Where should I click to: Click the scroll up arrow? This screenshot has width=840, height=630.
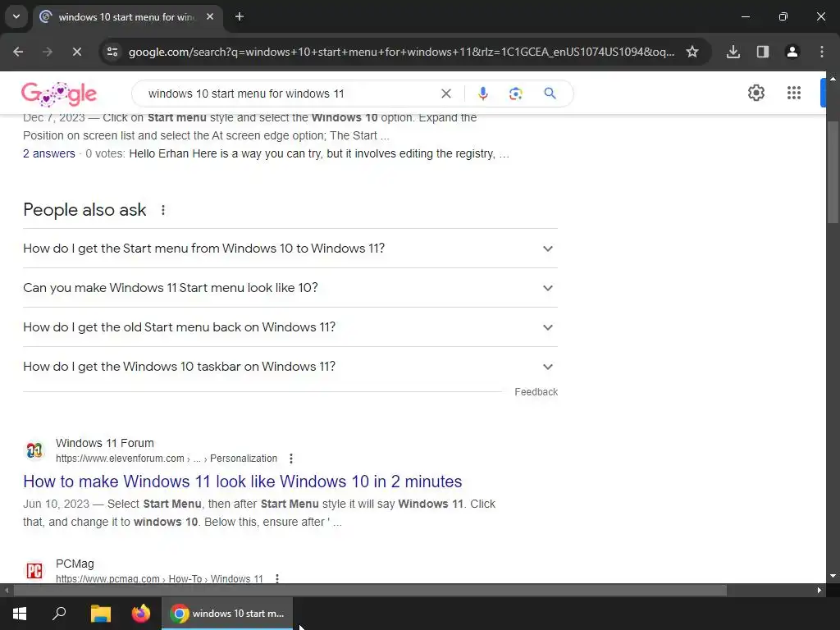coord(833,78)
